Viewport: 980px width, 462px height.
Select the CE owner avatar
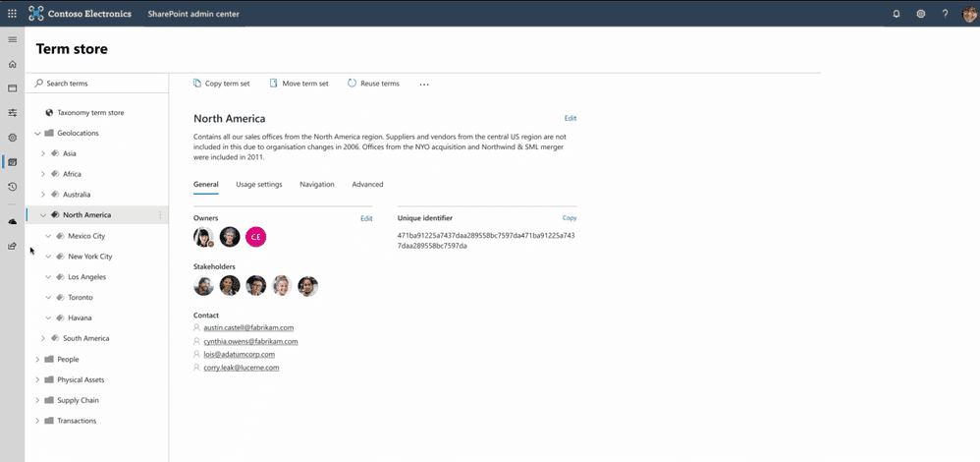(x=255, y=237)
